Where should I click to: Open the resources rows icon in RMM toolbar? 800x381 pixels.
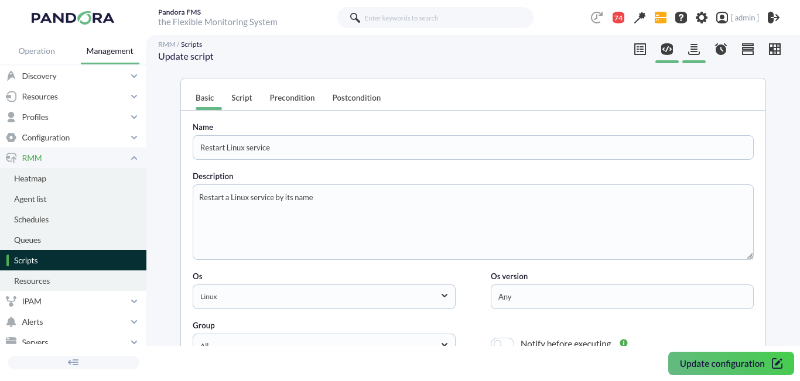[x=748, y=49]
